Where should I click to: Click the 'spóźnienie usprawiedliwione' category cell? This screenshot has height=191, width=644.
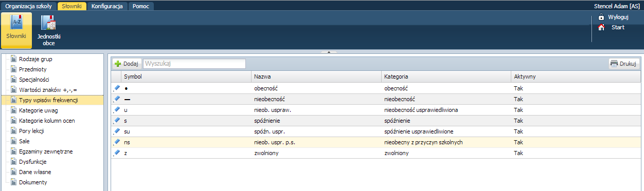tap(446, 131)
